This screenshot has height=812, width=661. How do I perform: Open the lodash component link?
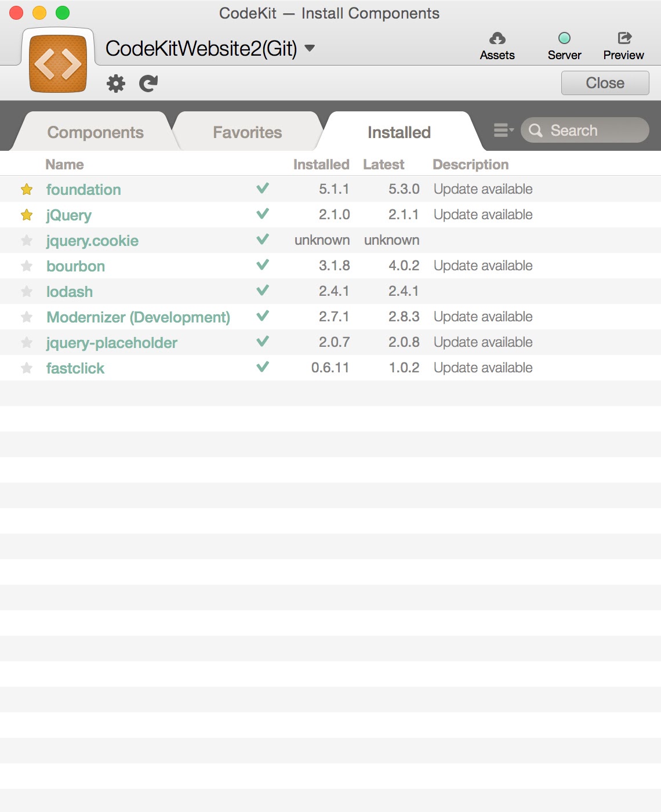pyautogui.click(x=70, y=292)
